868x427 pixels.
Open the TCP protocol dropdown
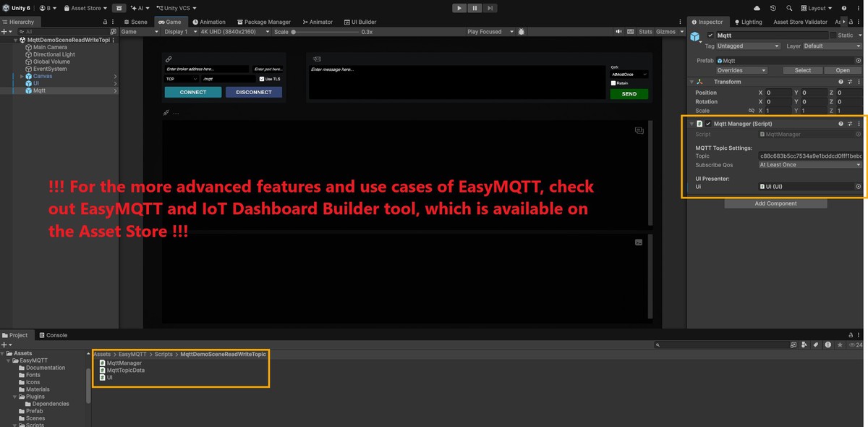182,79
